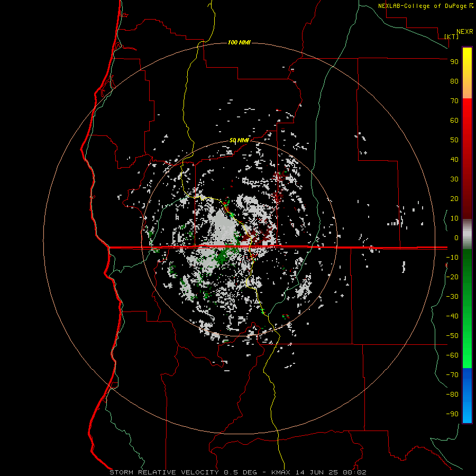Click the 80 value on velocity scale

pyautogui.click(x=454, y=81)
